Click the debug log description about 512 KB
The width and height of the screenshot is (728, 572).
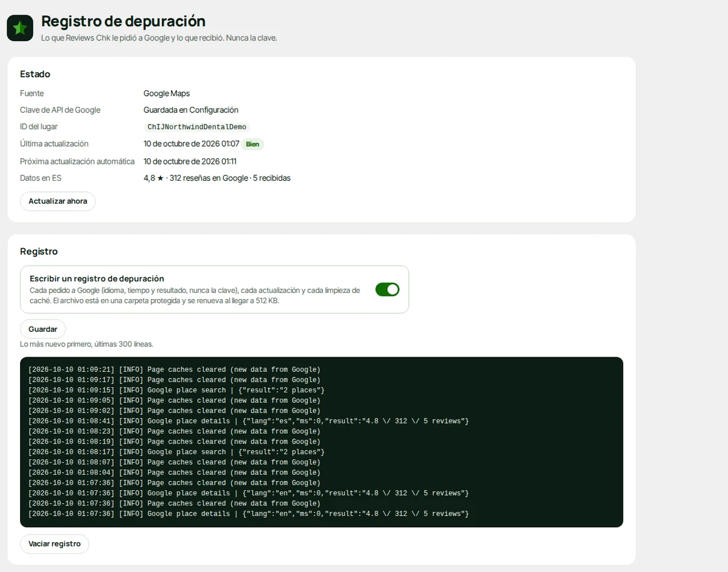point(195,295)
